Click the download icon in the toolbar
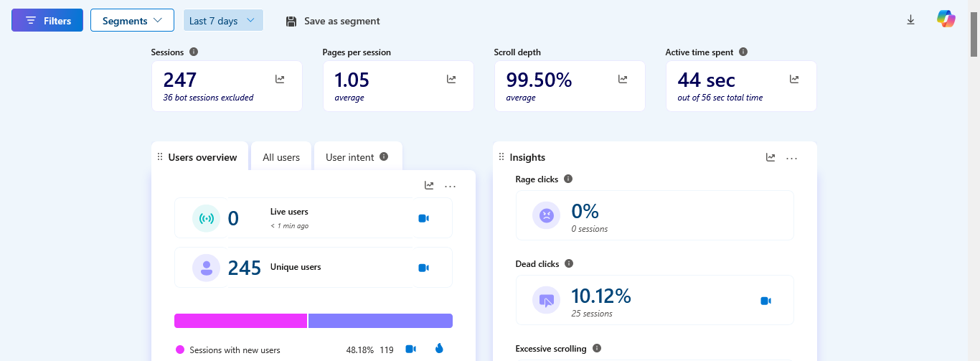Image resolution: width=980 pixels, height=361 pixels. tap(910, 20)
